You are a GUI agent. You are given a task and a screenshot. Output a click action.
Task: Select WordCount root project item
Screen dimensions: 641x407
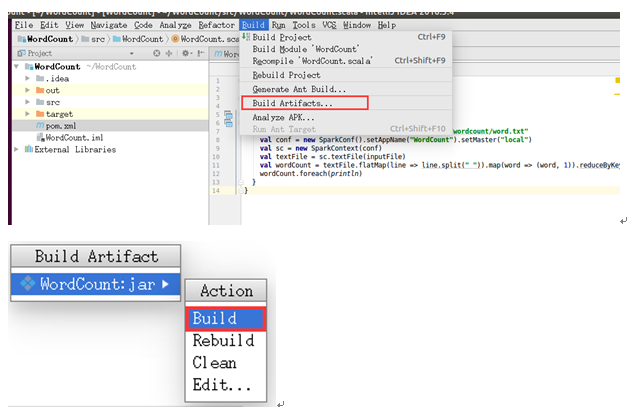coord(110,67)
